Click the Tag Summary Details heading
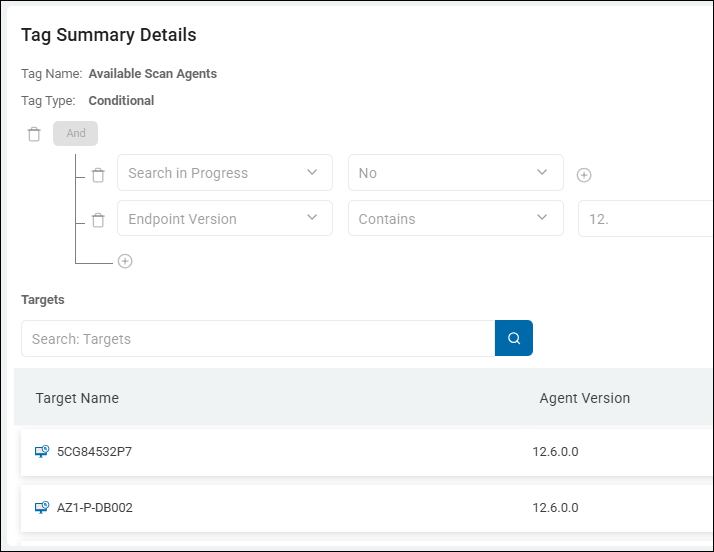 [109, 35]
